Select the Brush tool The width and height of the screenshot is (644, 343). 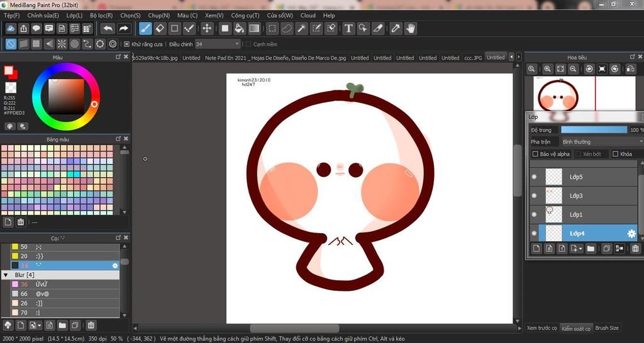coord(145,28)
